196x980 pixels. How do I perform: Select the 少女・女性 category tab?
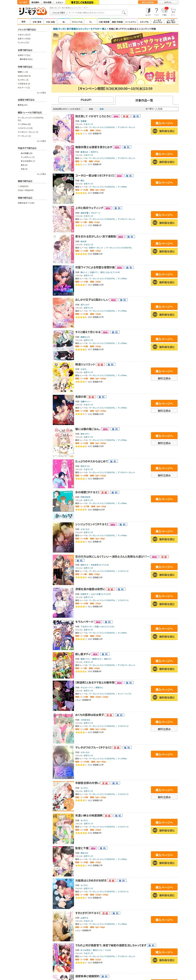pos(50,22)
